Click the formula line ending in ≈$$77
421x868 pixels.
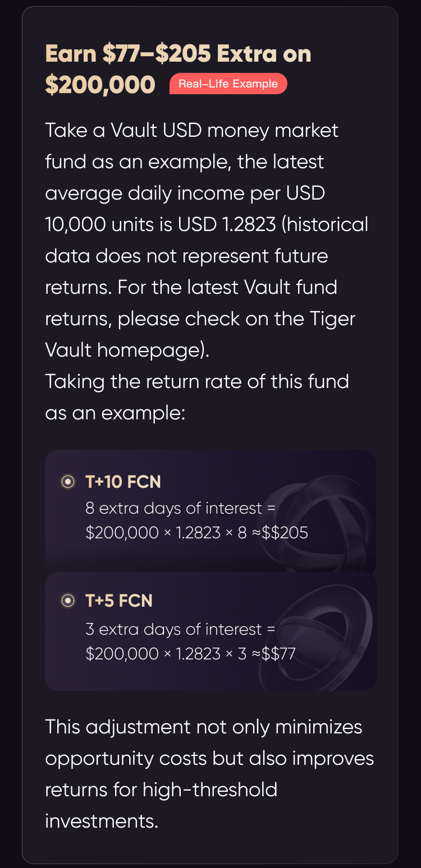[191, 653]
